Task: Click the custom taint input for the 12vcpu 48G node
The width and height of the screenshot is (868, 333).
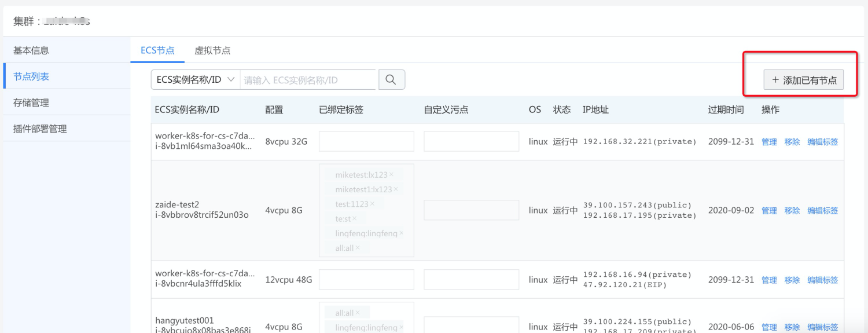Action: 471,280
